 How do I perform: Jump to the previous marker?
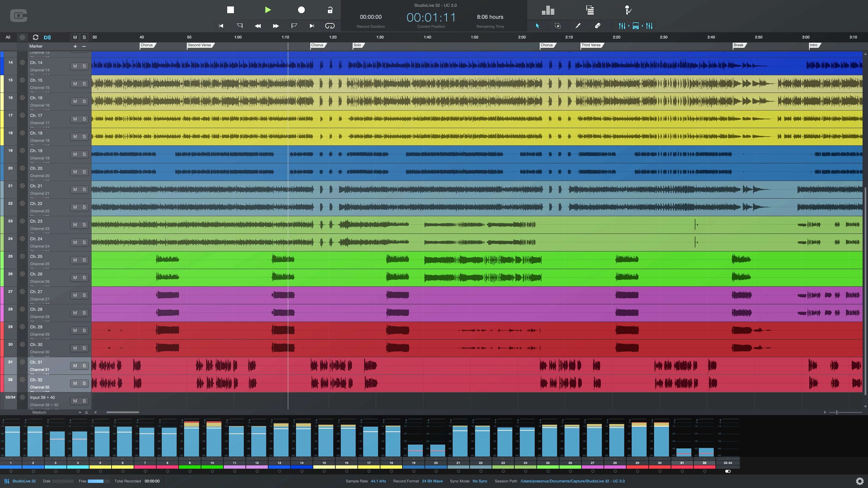(x=239, y=26)
